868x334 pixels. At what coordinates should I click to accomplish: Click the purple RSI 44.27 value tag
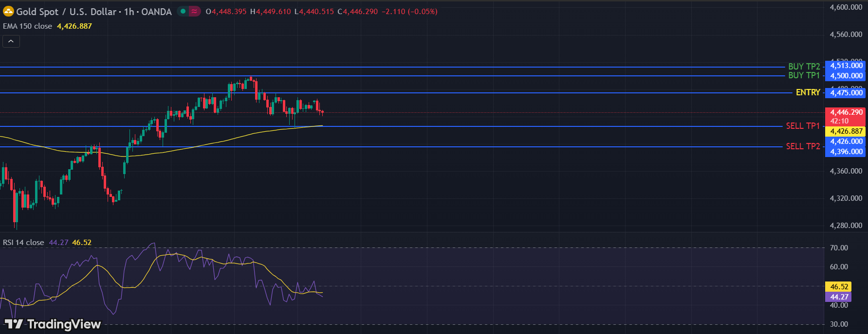point(839,297)
